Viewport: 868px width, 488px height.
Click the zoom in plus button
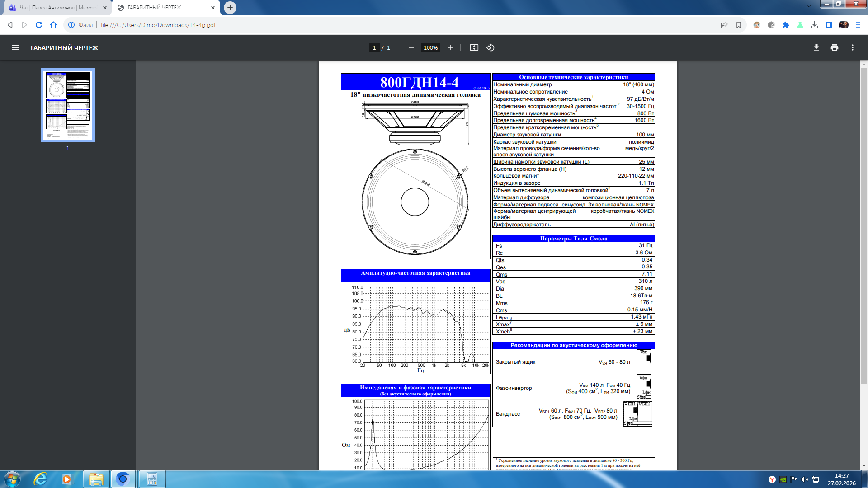click(x=450, y=47)
